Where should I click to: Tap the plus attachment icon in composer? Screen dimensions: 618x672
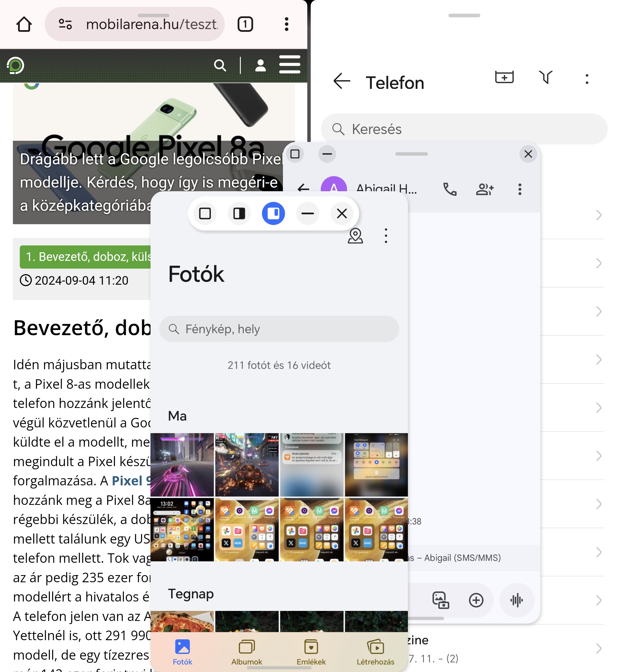(476, 600)
